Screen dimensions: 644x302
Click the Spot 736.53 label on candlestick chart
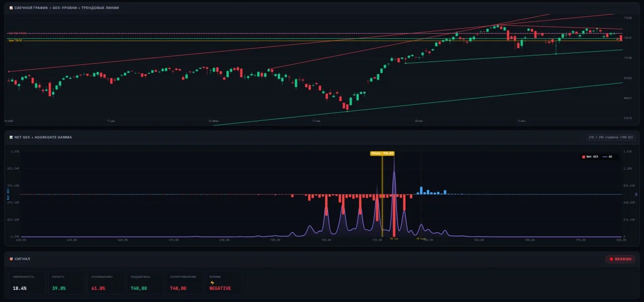(15, 40)
